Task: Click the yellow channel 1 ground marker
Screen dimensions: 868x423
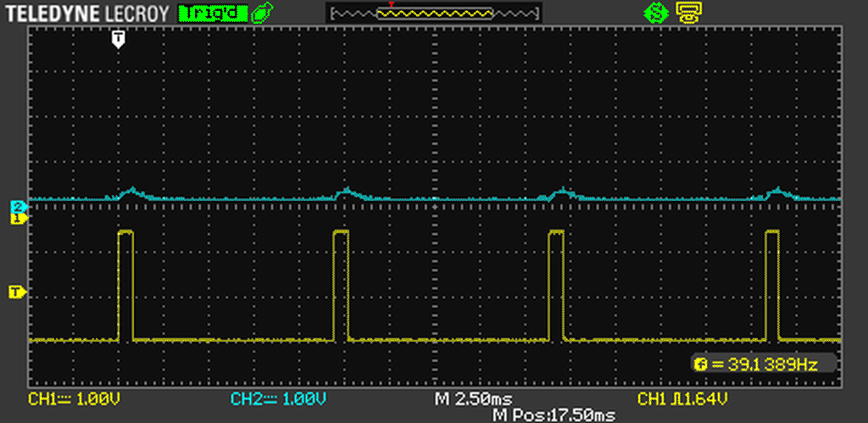Action: coord(19,219)
